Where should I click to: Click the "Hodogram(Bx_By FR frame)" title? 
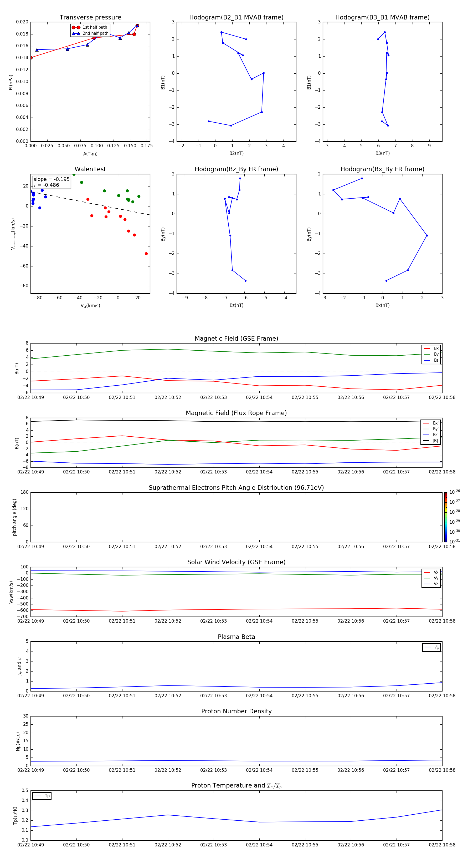tap(382, 169)
